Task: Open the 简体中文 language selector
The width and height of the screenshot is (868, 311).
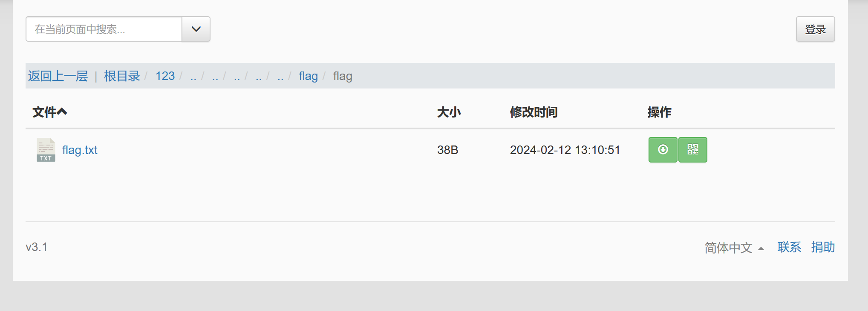Action: (734, 248)
